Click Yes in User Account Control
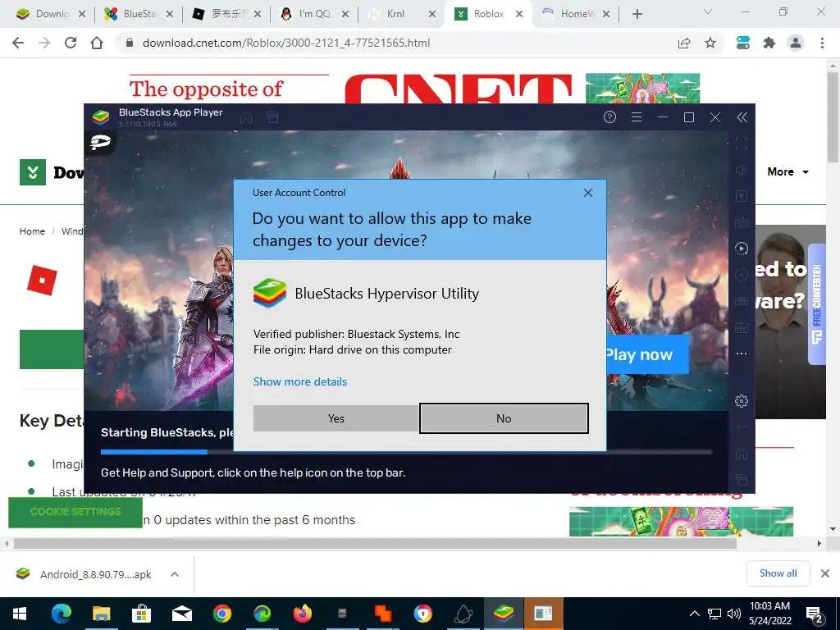This screenshot has width=840, height=630. pos(336,418)
